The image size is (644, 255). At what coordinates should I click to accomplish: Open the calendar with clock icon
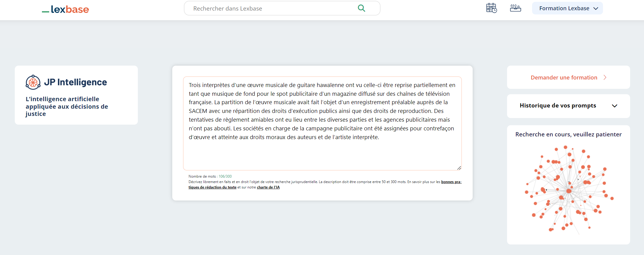491,8
